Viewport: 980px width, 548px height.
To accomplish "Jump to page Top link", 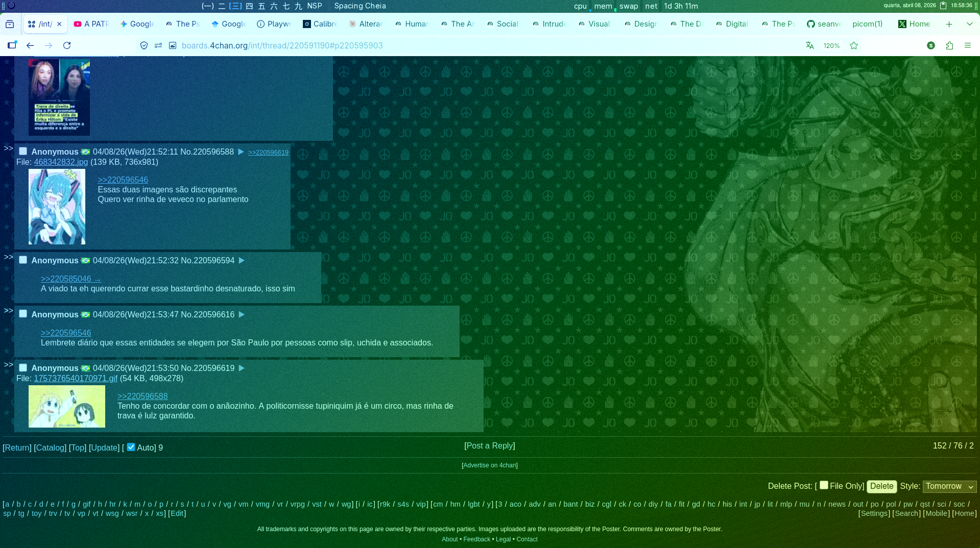I will [x=78, y=448].
